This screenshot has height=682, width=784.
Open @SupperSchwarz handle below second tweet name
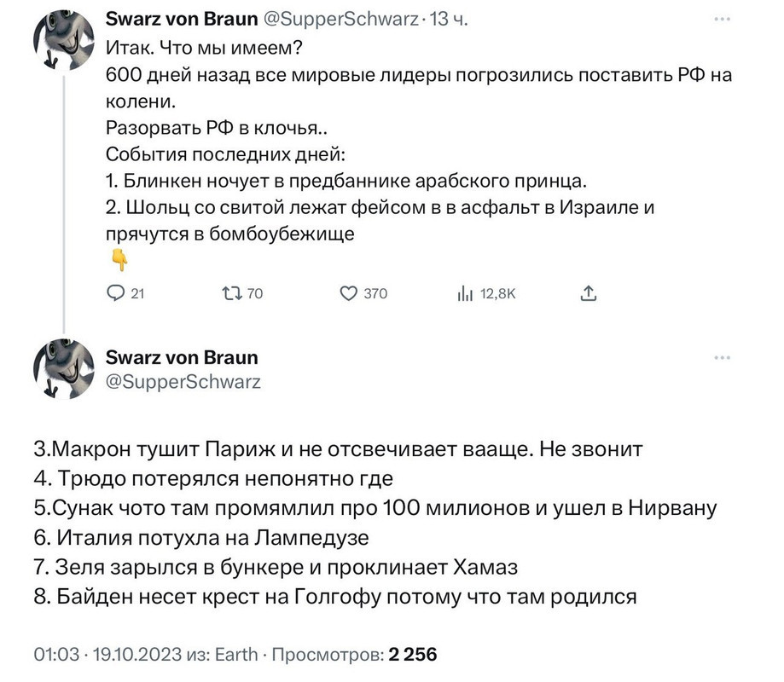tap(183, 381)
